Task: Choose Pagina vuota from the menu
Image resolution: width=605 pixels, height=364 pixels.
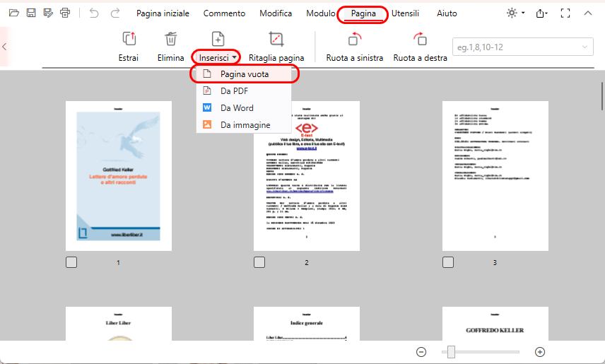Action: point(244,74)
